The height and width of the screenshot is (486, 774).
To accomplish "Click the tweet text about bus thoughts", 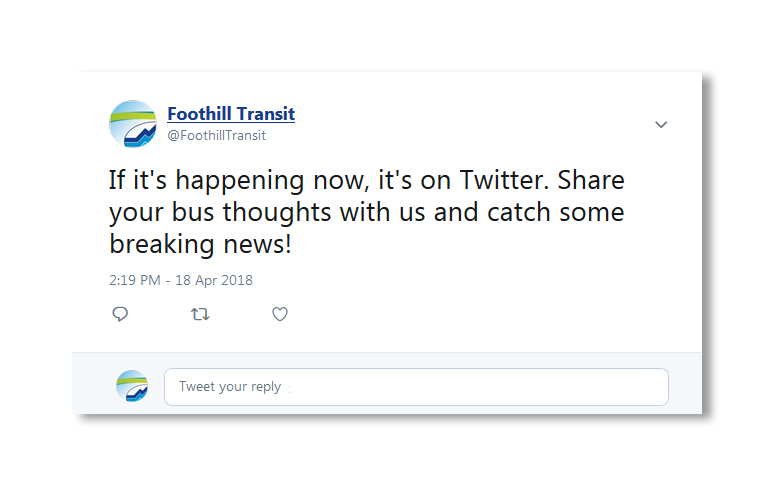I will (x=366, y=213).
